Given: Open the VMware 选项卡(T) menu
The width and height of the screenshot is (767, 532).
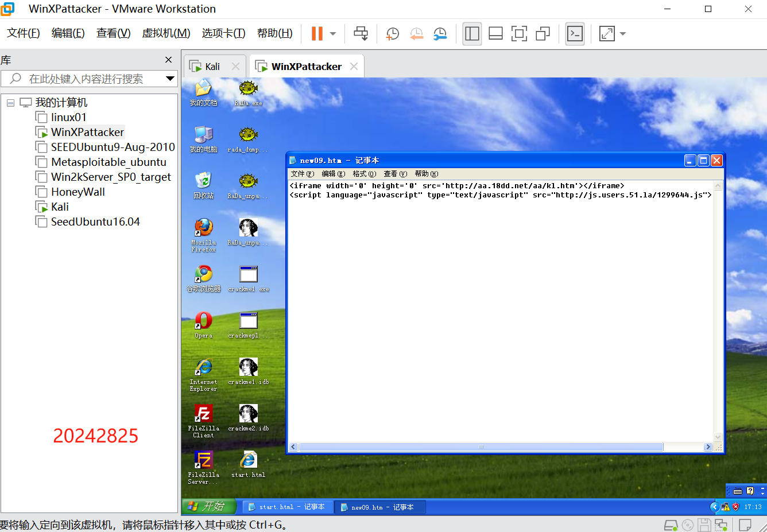Looking at the screenshot, I should coord(223,33).
